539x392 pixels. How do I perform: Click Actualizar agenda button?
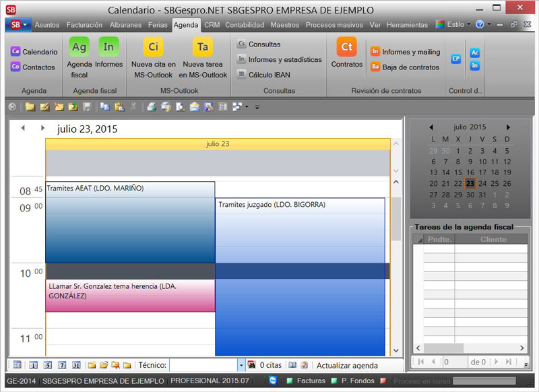click(347, 366)
